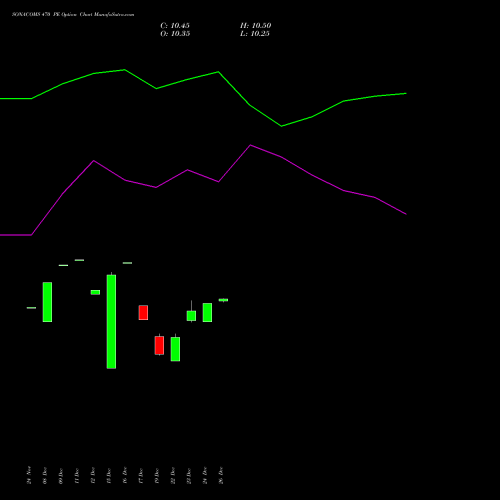Select the small green candle for 26 Dec
The width and height of the screenshot is (500, 500).
tap(223, 300)
